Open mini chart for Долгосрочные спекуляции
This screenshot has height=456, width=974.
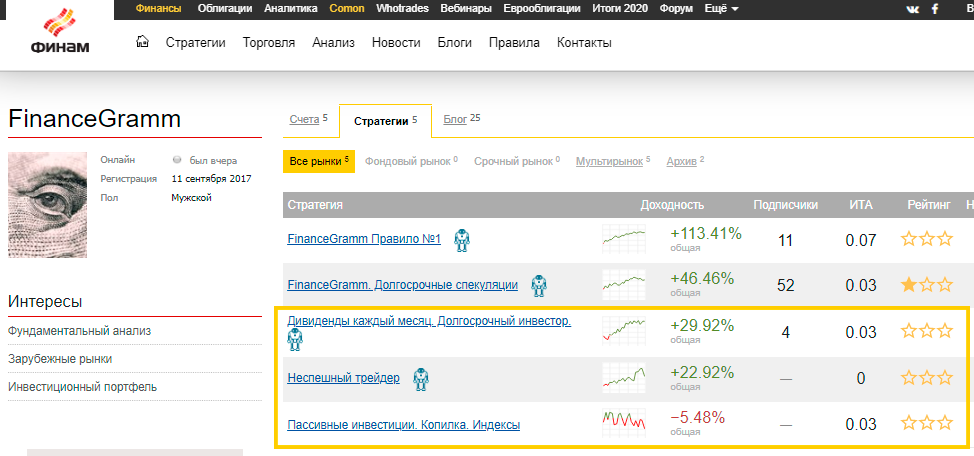tap(624, 285)
